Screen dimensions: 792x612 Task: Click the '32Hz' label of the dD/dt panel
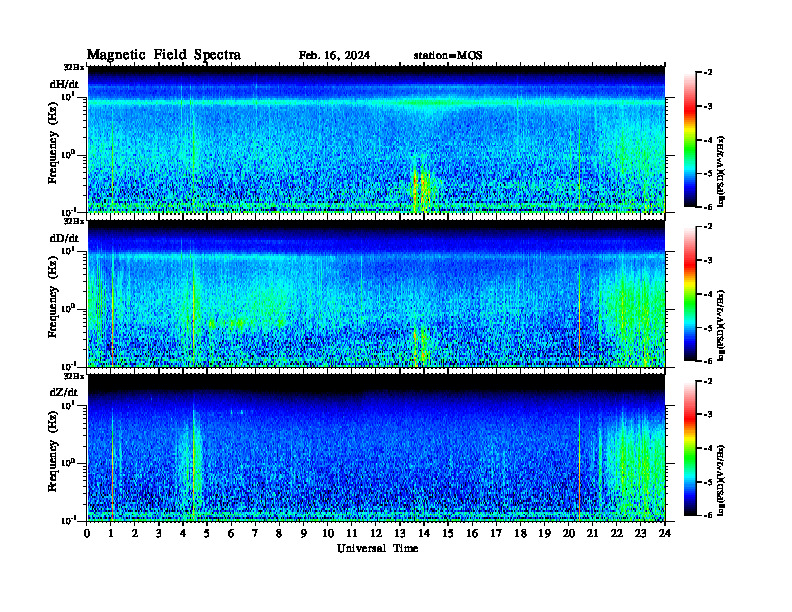[74, 221]
